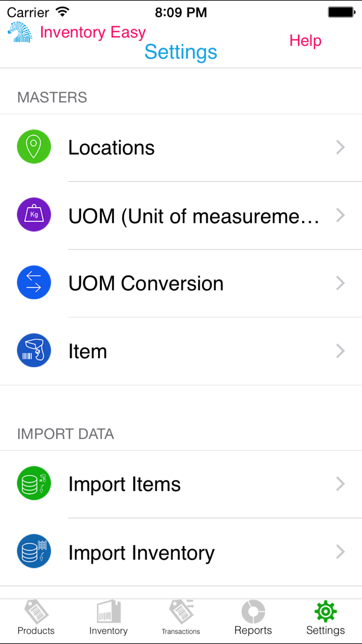Image resolution: width=362 pixels, height=644 pixels.
Task: Open the Reports tab icon
Action: coord(253,612)
